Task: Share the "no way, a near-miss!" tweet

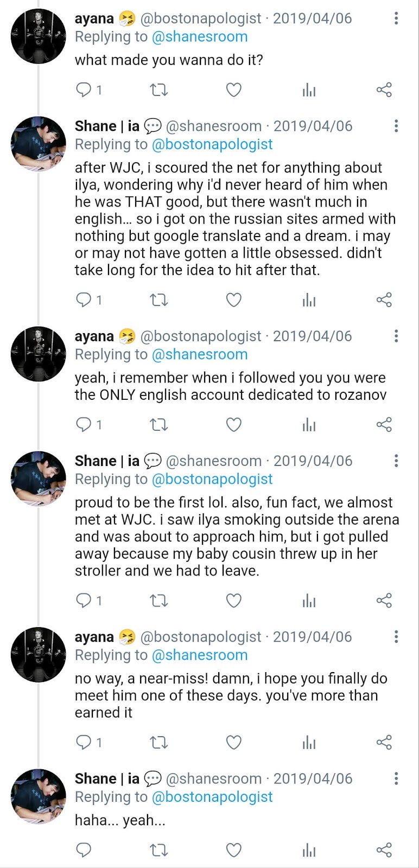Action: (x=384, y=742)
